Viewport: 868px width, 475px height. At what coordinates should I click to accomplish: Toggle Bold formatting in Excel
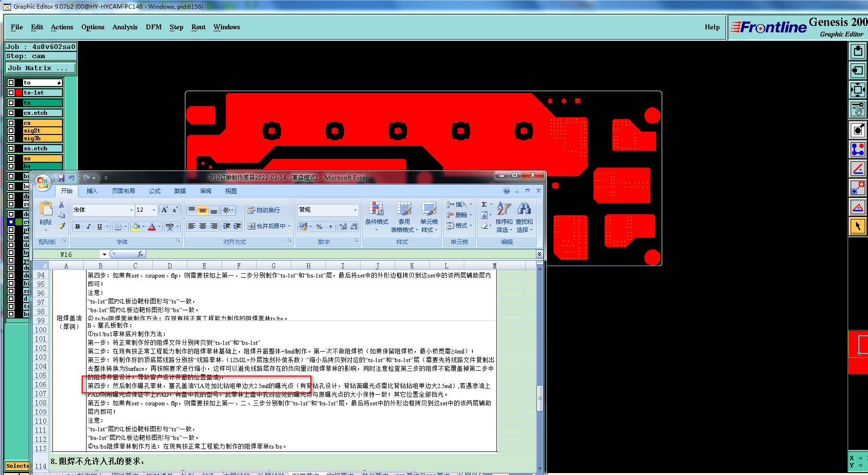click(x=77, y=227)
